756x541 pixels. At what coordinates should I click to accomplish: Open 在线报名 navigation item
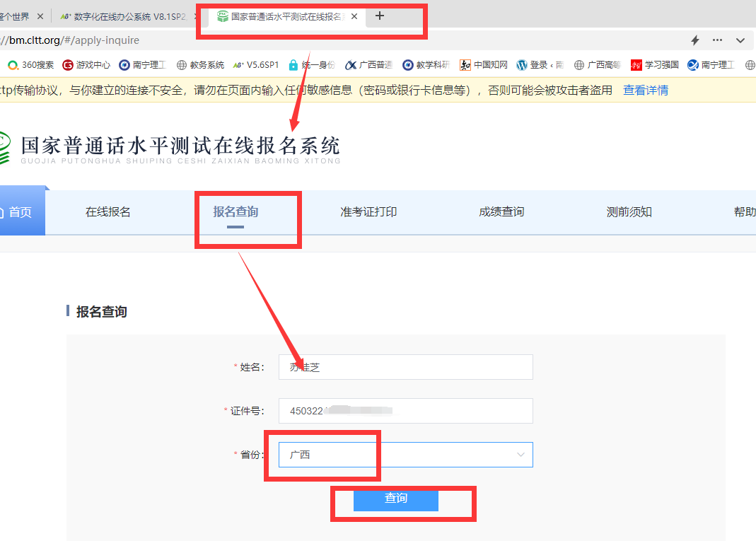108,212
